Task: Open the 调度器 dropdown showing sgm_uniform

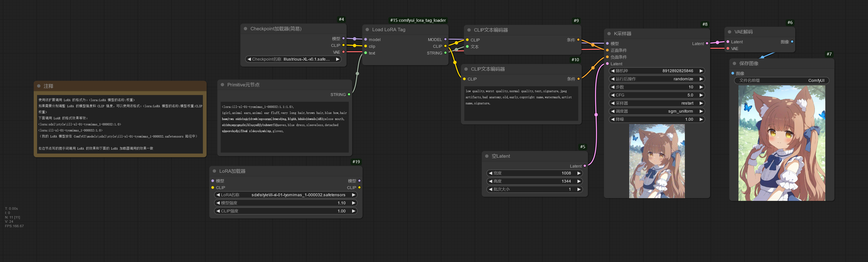Action: click(656, 111)
